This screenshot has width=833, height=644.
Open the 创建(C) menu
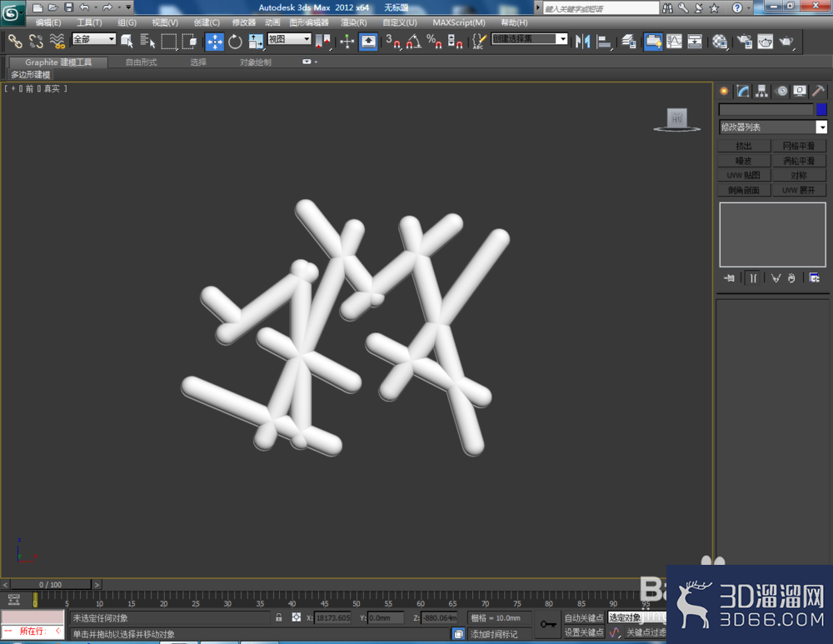point(207,22)
